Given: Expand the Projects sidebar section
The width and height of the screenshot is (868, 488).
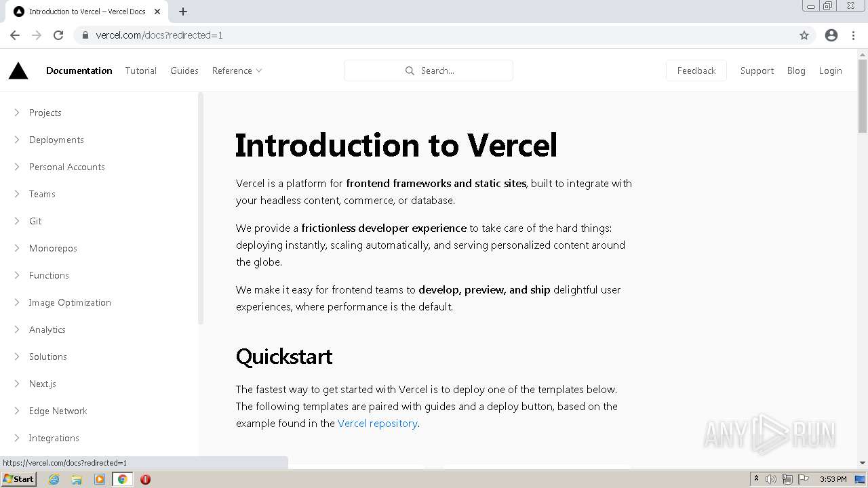Looking at the screenshot, I should [45, 113].
